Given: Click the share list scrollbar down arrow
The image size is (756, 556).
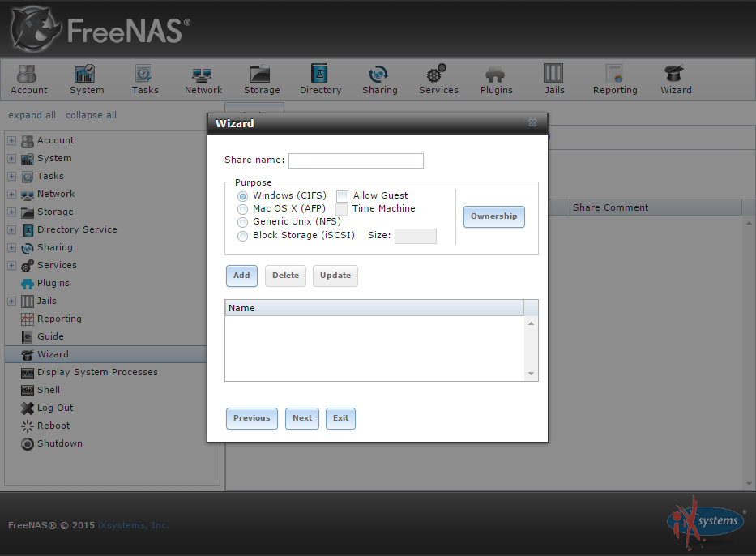Looking at the screenshot, I should [x=531, y=374].
